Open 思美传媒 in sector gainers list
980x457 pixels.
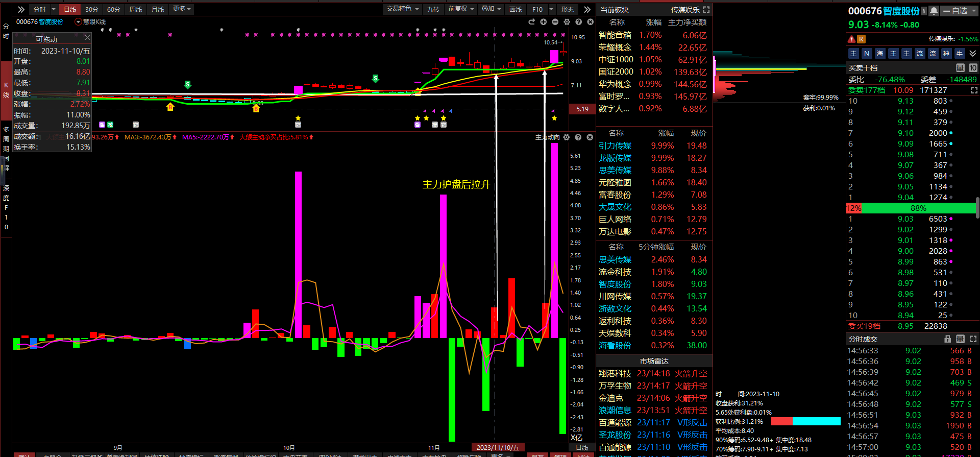615,171
